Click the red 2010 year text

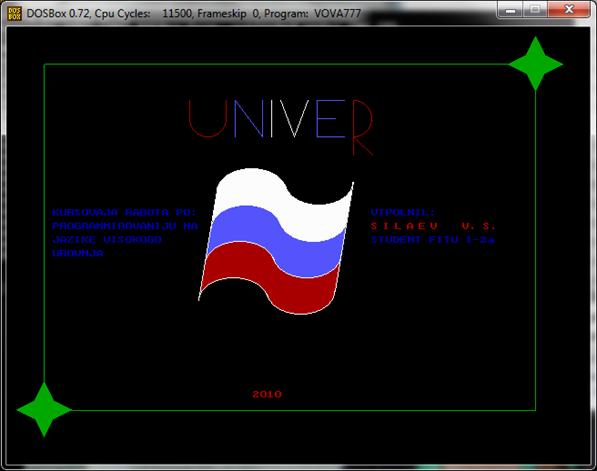click(267, 394)
